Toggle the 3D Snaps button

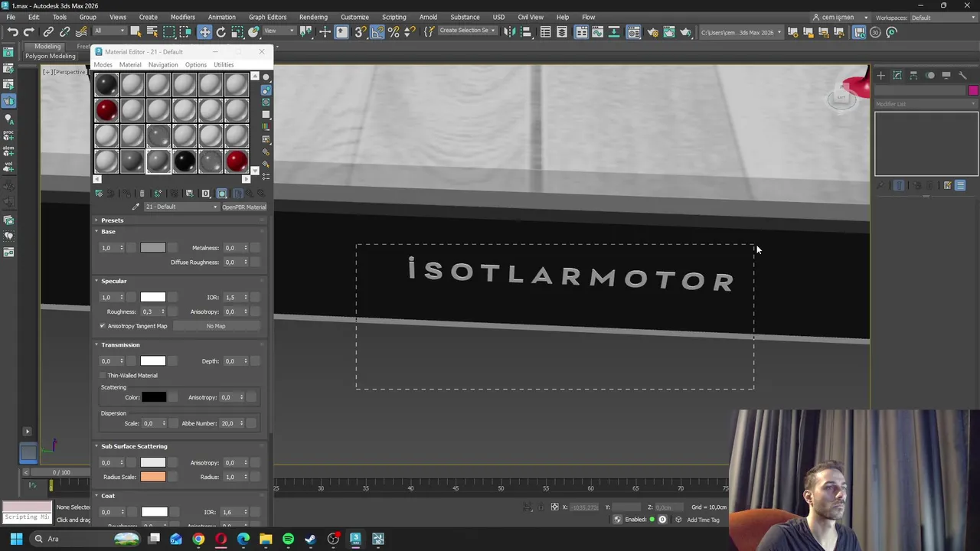point(360,32)
